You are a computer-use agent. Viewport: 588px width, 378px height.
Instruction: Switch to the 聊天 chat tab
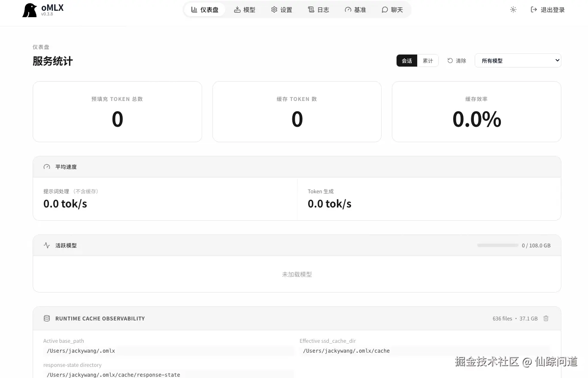coord(392,9)
